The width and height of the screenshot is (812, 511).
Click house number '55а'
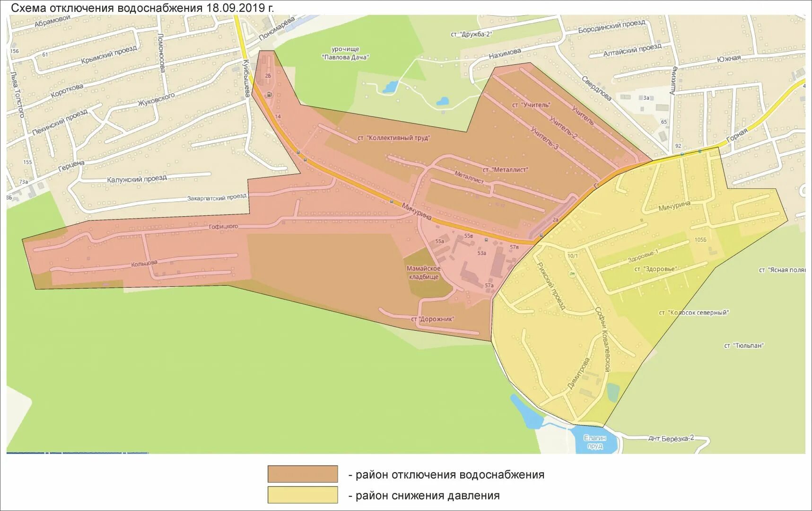[440, 241]
